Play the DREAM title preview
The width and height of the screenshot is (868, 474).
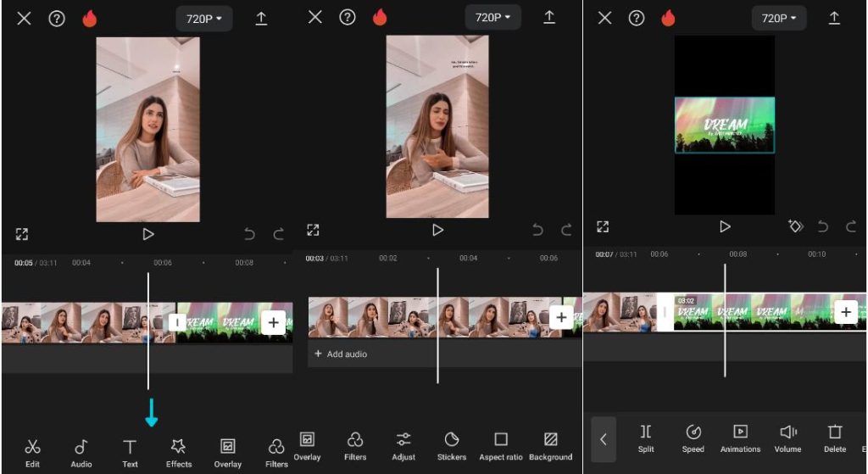pyautogui.click(x=725, y=226)
